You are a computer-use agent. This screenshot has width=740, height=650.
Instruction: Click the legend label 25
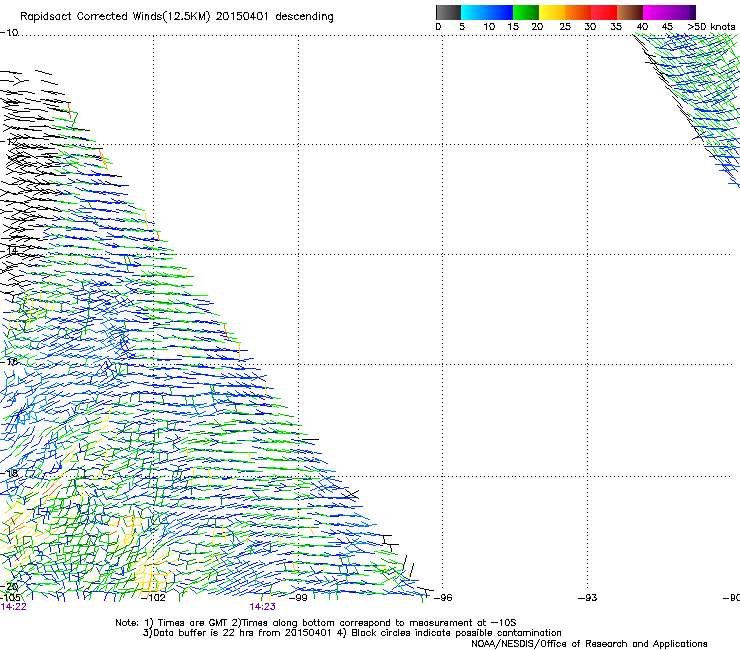click(565, 27)
